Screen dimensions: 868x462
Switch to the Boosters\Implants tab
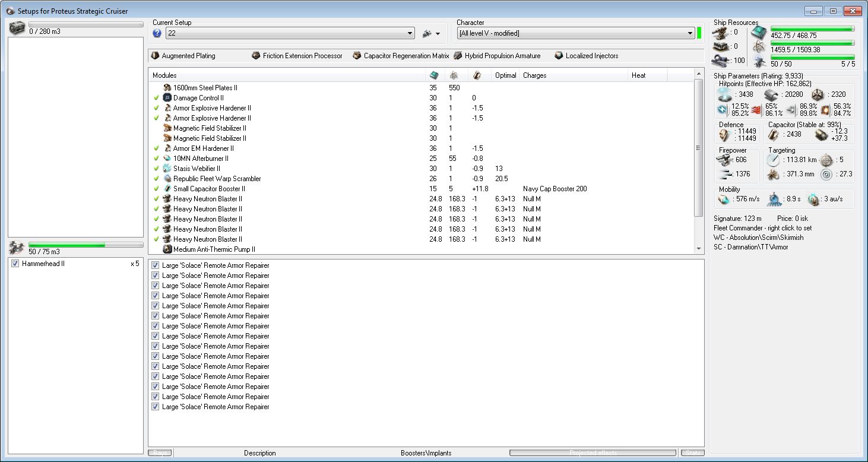click(x=426, y=453)
